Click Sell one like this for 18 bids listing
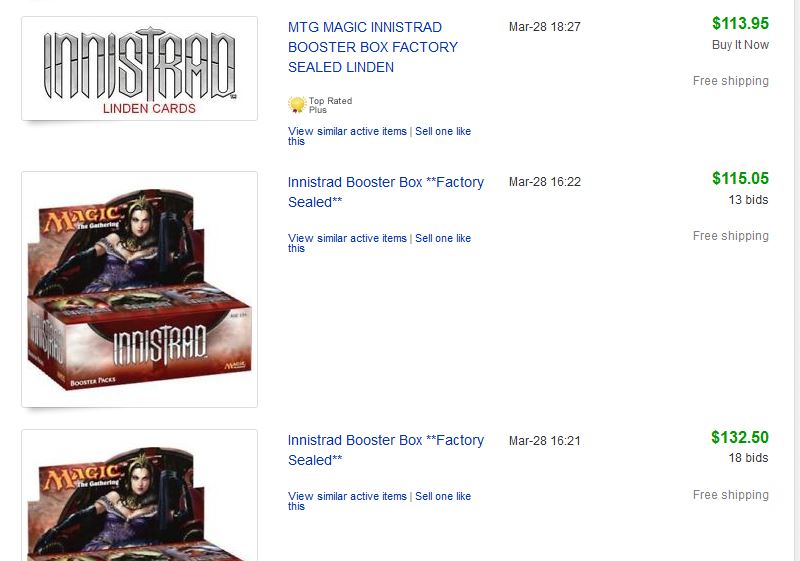This screenshot has height=561, width=800. click(443, 496)
